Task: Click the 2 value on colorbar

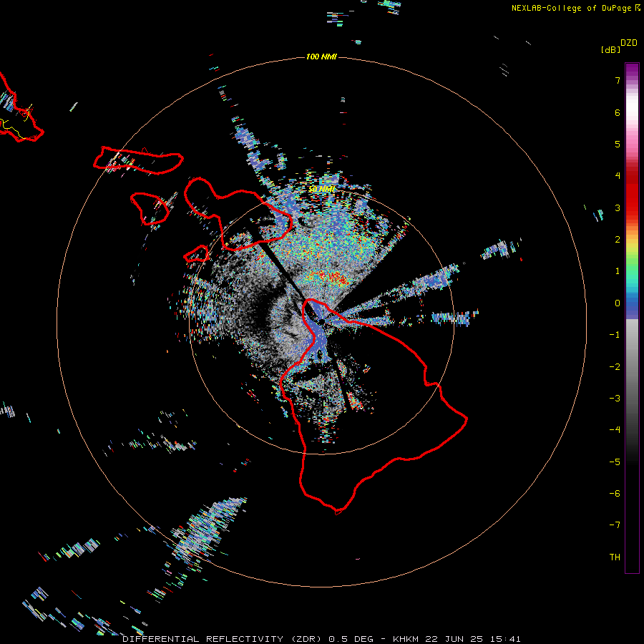Action: (618, 240)
